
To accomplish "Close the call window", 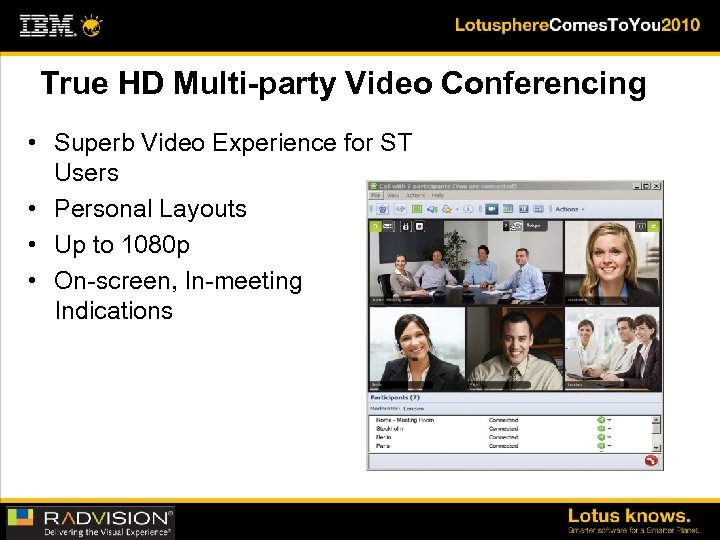I will pyautogui.click(x=657, y=186).
